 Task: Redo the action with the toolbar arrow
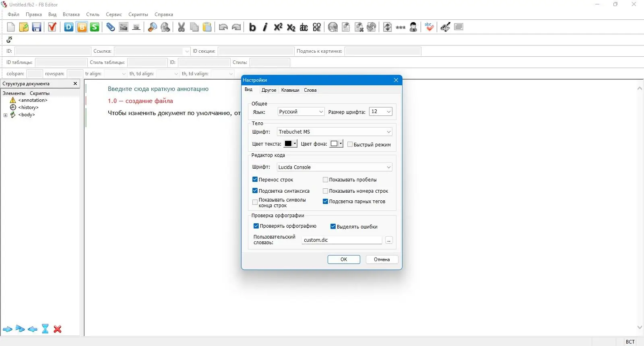[x=236, y=27]
